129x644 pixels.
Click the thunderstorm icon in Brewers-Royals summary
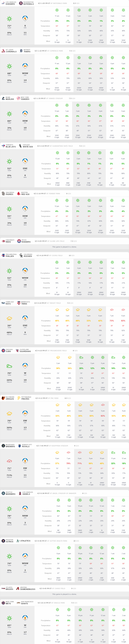click(9, 461)
